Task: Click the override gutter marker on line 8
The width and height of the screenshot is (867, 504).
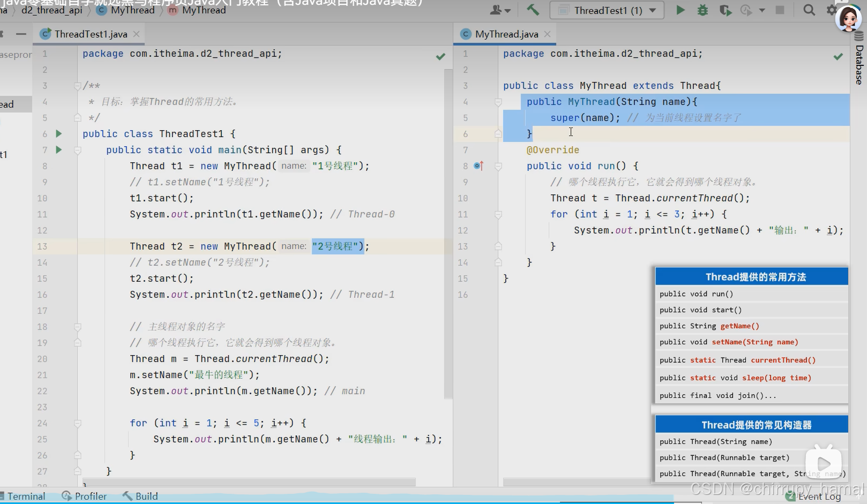Action: click(x=479, y=166)
